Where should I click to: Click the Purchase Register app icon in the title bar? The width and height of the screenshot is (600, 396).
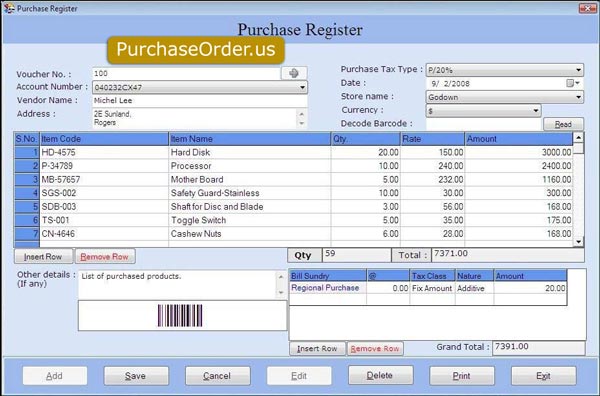tap(9, 8)
